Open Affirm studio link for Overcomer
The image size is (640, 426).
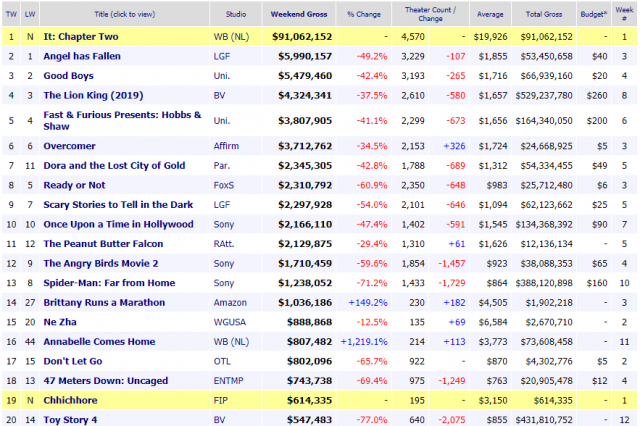point(226,146)
